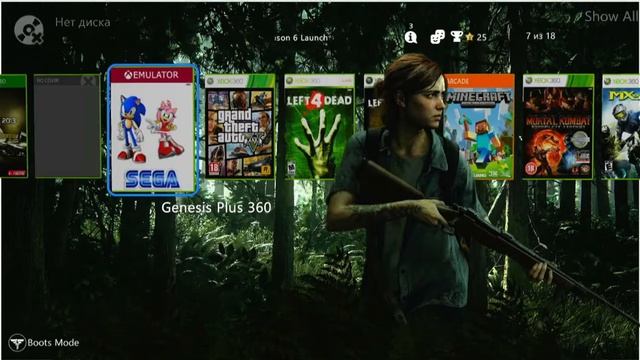Select the first Left 4 Dead cover
The height and width of the screenshot is (360, 640).
pyautogui.click(x=319, y=127)
